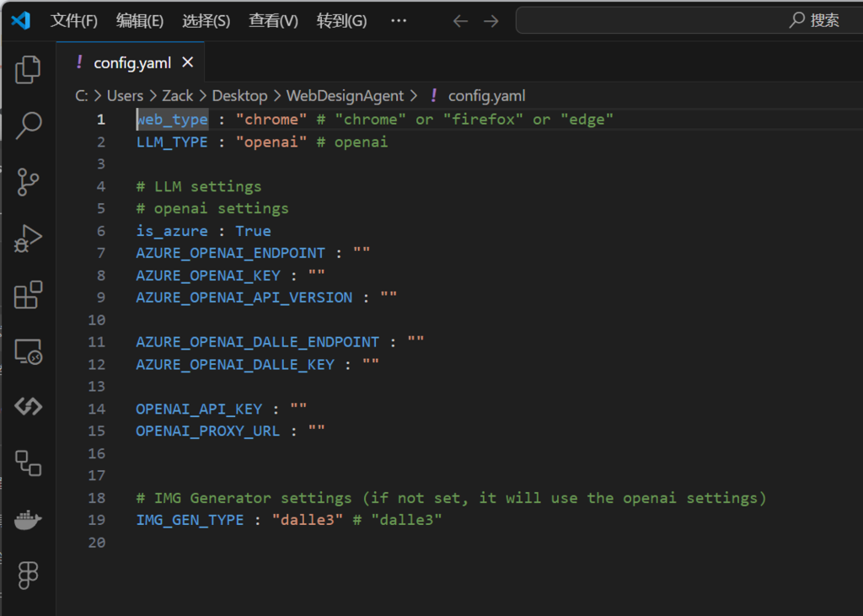Image resolution: width=863 pixels, height=616 pixels.
Task: Open the 文件(F) menu
Action: click(74, 21)
